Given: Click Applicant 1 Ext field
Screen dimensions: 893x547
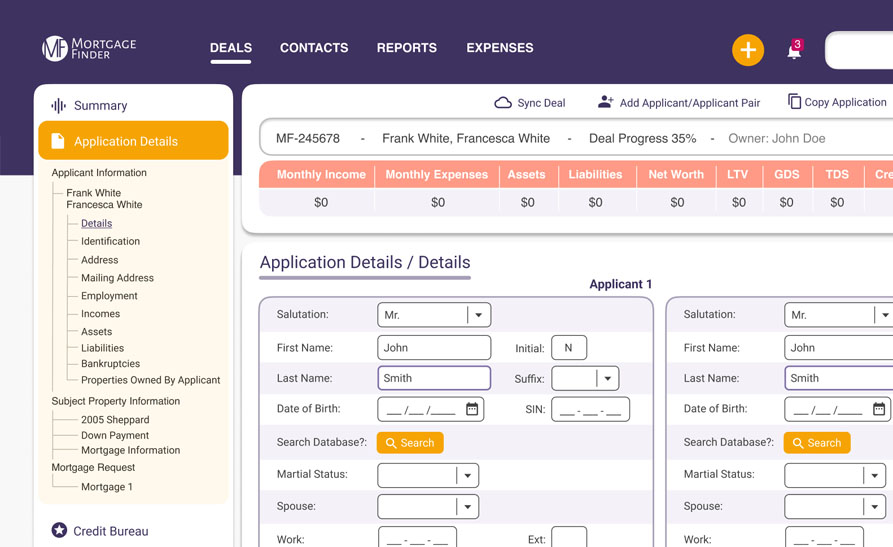Looking at the screenshot, I should coord(569,538).
